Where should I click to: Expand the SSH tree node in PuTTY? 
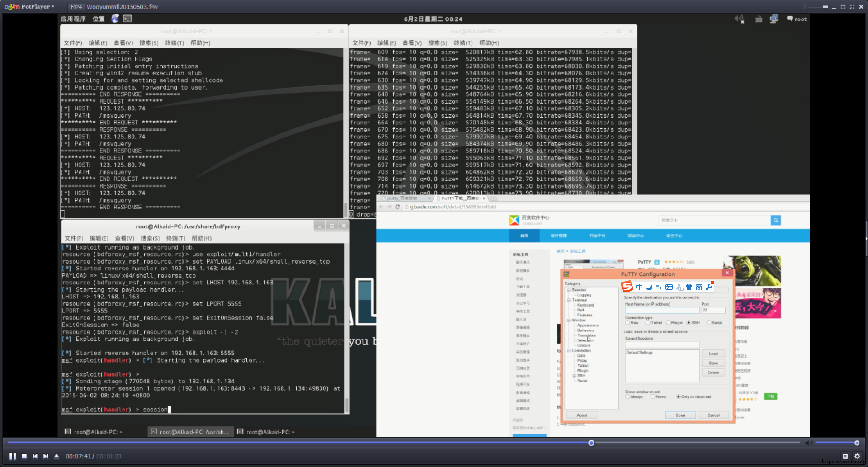(x=574, y=376)
